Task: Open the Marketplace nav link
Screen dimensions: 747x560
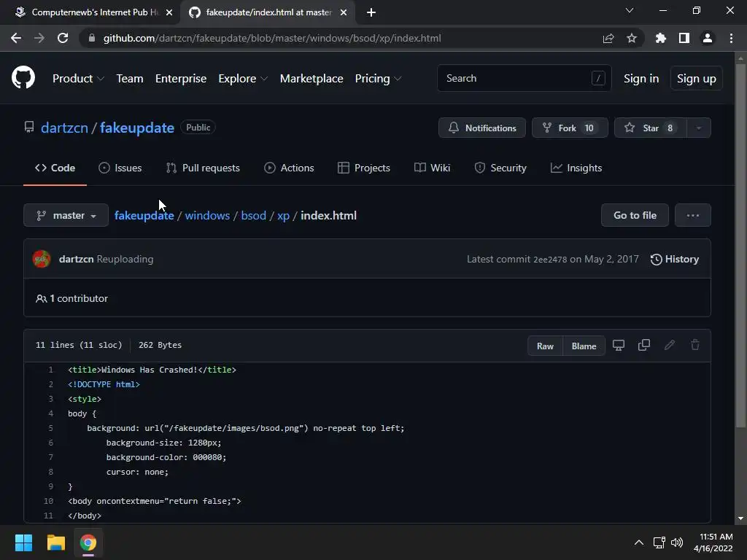Action: [311, 79]
